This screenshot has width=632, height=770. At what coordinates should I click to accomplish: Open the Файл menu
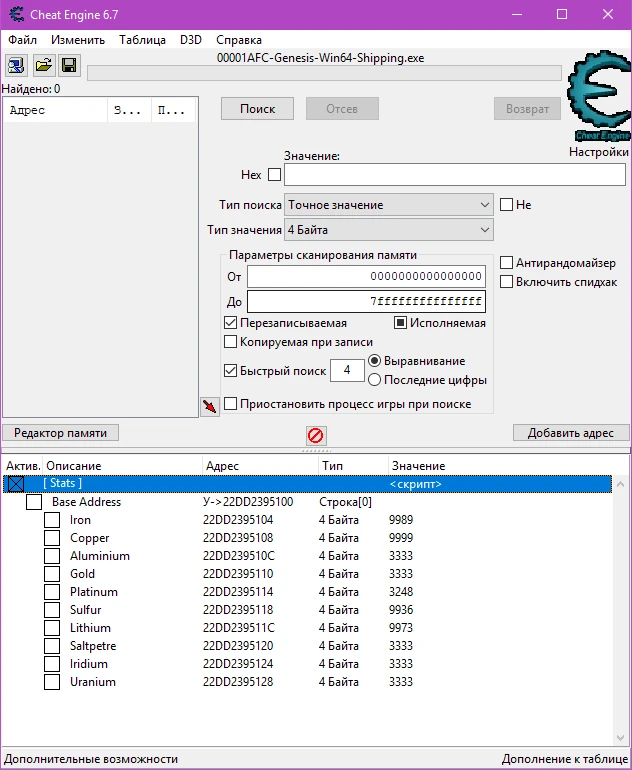22,40
